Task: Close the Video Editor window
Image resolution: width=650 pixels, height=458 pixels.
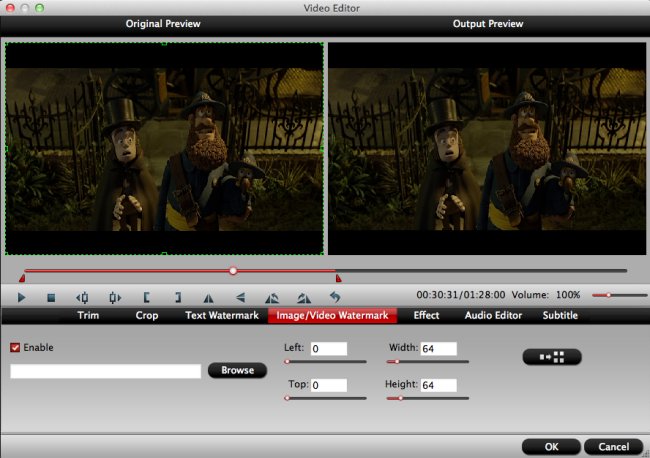Action: (10, 8)
